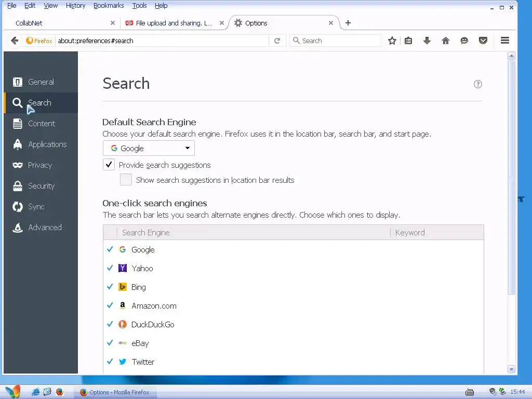Uncheck DuckDuckGo one-click search engine
Screen dimensions: 532x399
coord(110,324)
